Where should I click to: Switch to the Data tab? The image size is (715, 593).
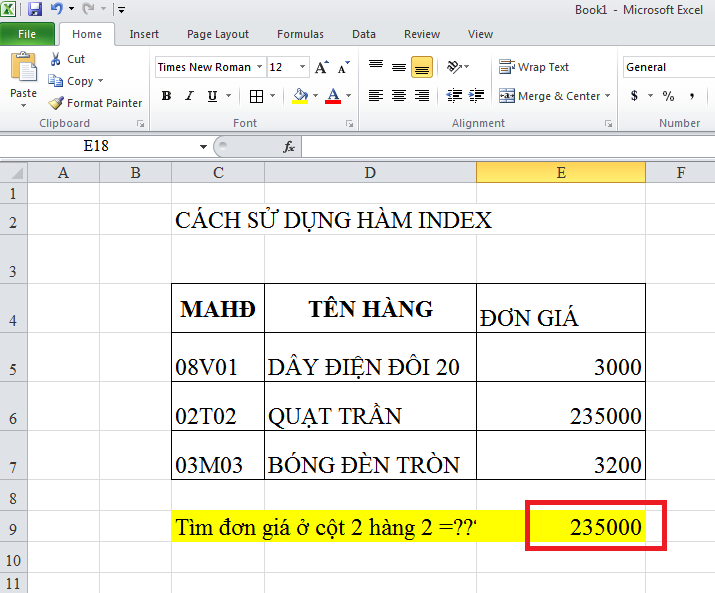[363, 34]
